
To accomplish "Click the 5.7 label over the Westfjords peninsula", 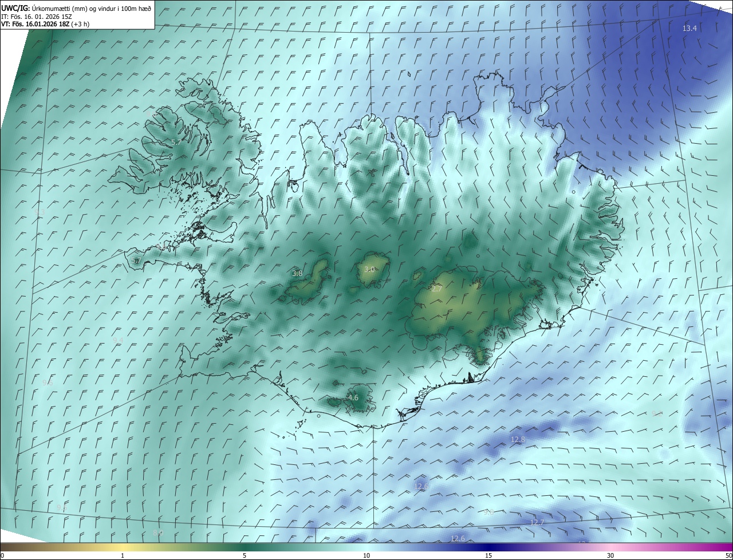I will [176, 142].
